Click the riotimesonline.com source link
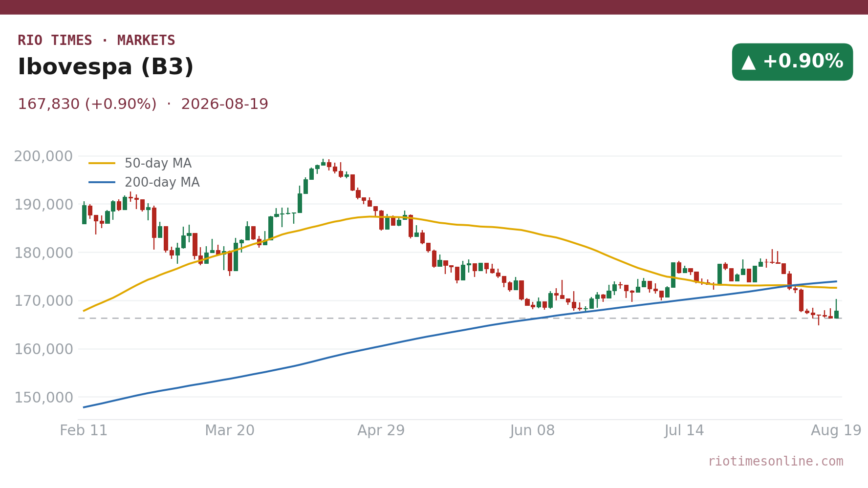 tap(776, 462)
